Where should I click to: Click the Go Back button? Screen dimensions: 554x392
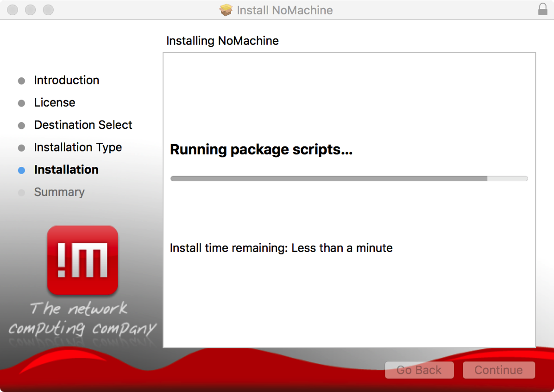[419, 370]
